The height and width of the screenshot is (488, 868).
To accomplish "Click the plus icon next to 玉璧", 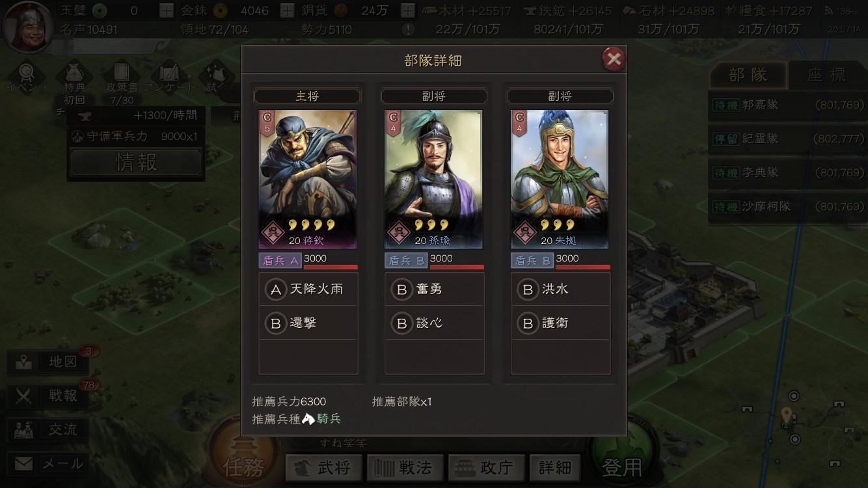I will pos(167,10).
